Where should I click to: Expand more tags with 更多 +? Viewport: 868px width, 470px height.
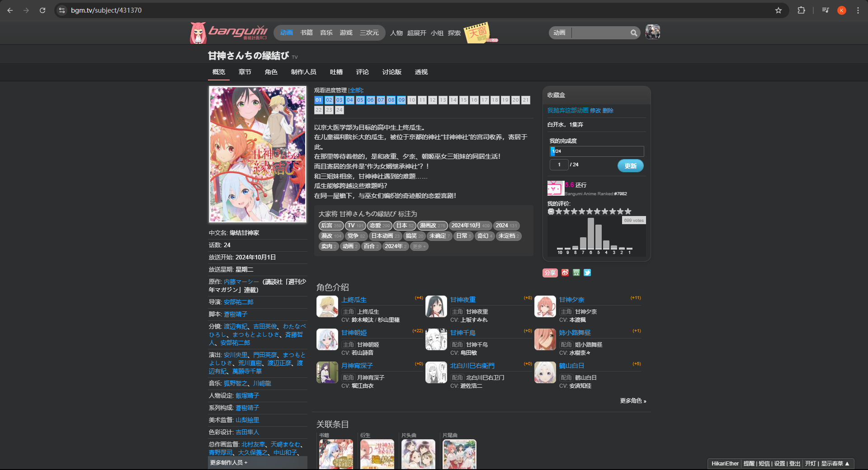coord(419,247)
